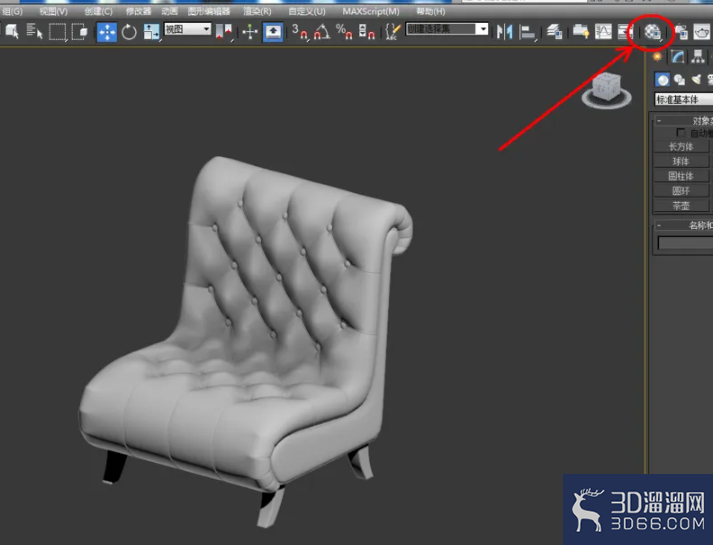
Task: Open the 帮助(H) menu
Action: [x=430, y=11]
